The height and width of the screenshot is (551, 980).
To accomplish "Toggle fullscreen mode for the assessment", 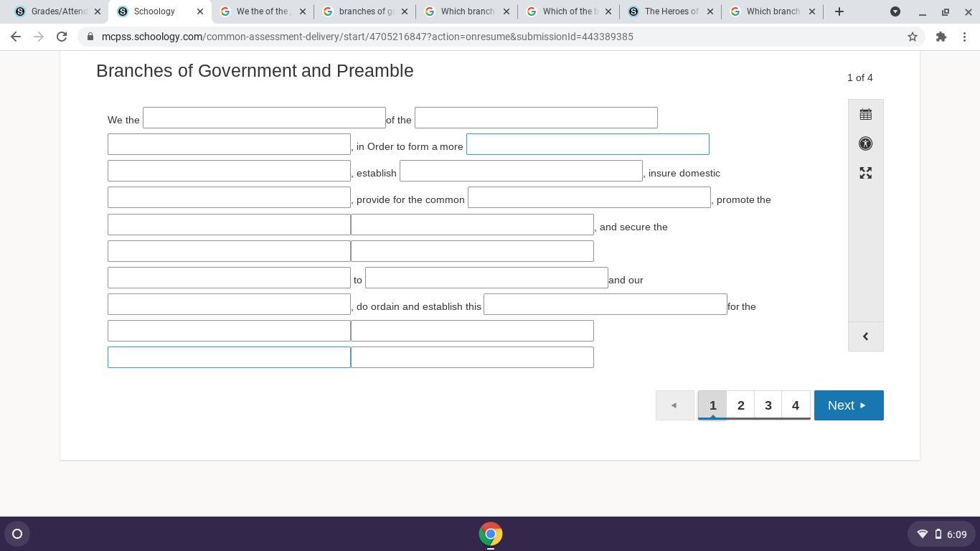I will 865,173.
